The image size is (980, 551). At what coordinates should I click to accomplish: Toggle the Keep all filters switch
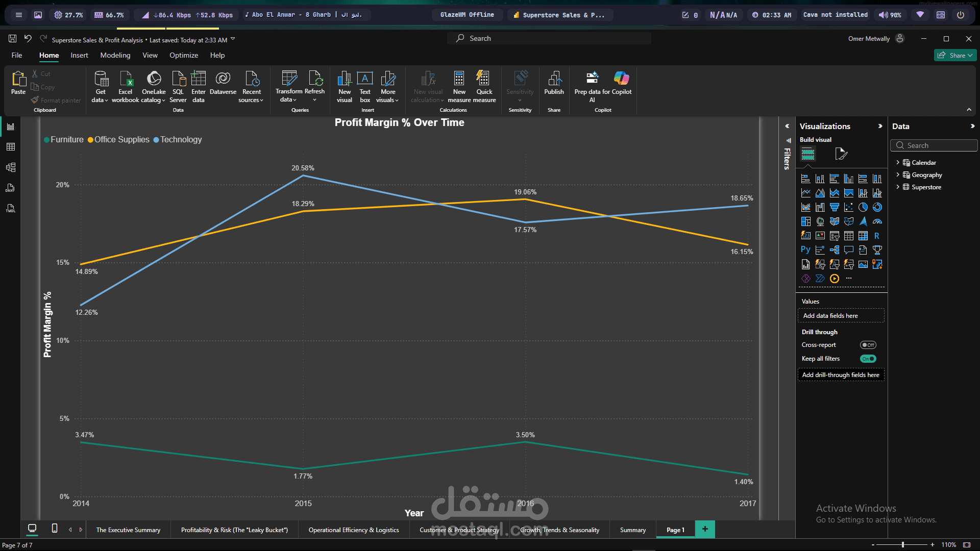pyautogui.click(x=868, y=359)
